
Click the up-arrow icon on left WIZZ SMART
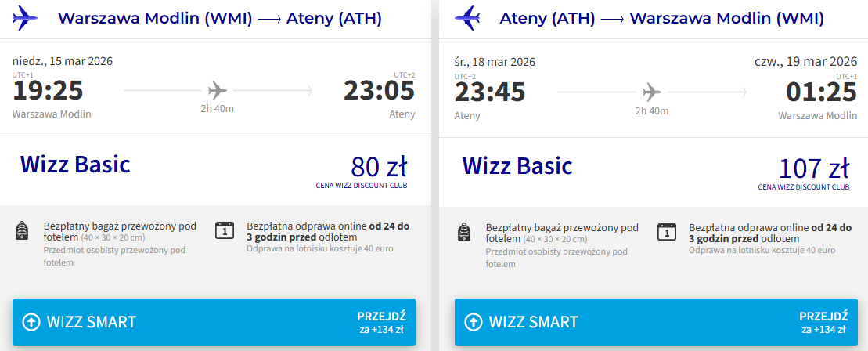[31, 321]
